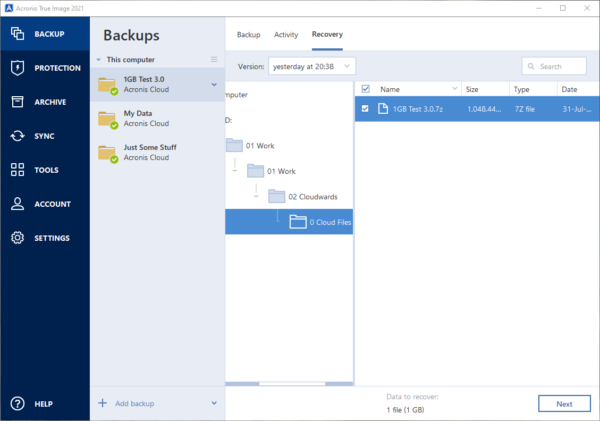This screenshot has width=600, height=421.
Task: Click the first 01 Work folder icon
Action: tap(234, 145)
